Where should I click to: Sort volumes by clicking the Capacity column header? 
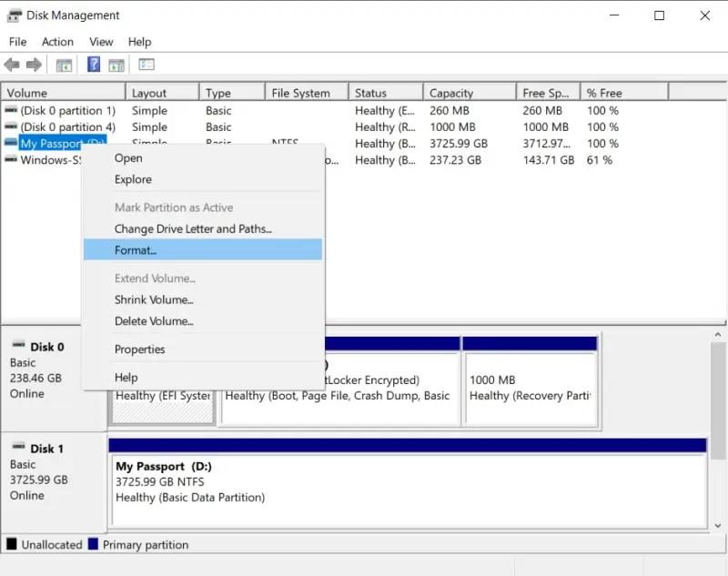[x=469, y=92]
